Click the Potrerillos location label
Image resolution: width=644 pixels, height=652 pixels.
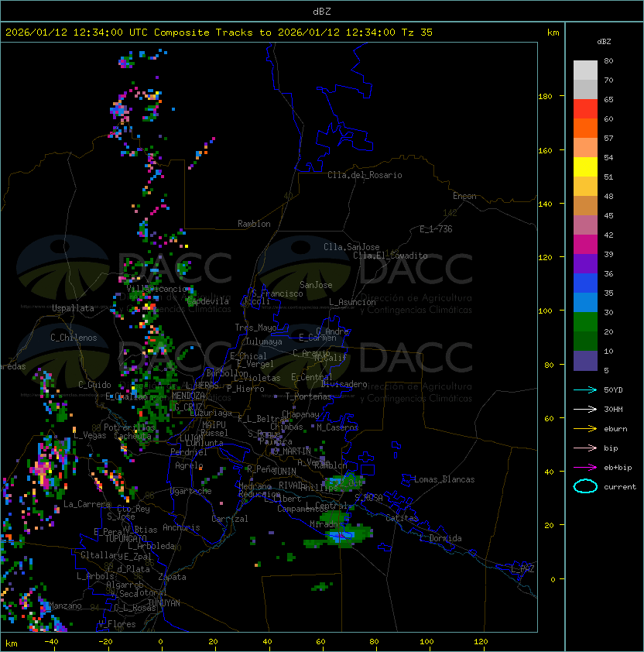pyautogui.click(x=129, y=427)
